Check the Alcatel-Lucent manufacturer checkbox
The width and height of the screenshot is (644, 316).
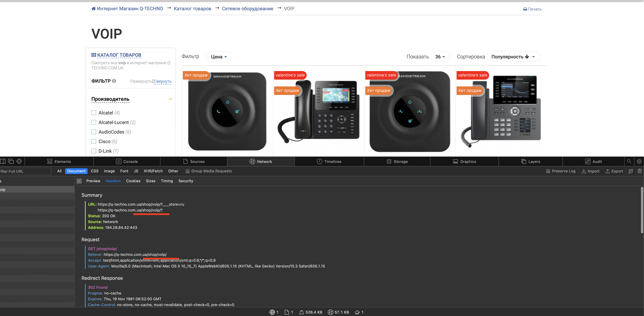(x=94, y=122)
